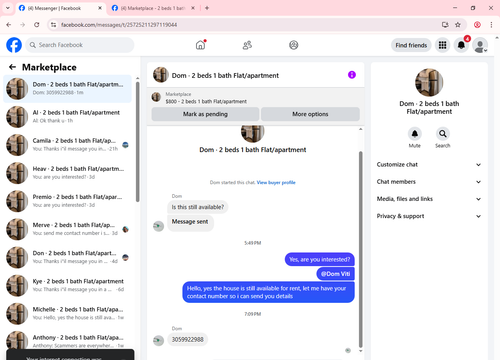This screenshot has height=360, width=500.
Task: Expand Media, files and links section
Action: pyautogui.click(x=429, y=199)
